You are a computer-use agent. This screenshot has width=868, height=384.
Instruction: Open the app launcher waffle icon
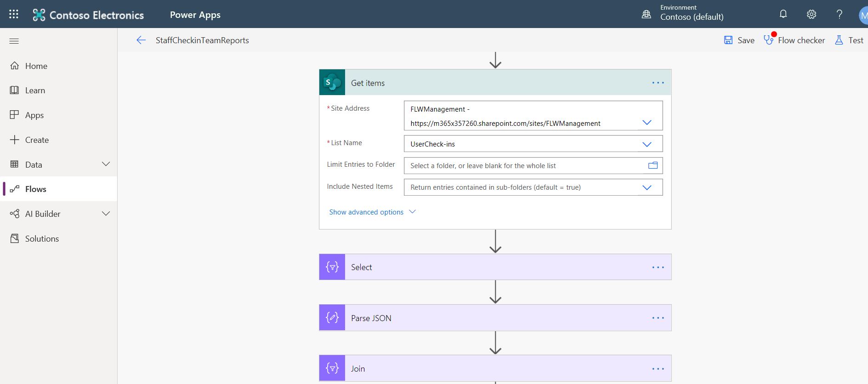tap(14, 14)
